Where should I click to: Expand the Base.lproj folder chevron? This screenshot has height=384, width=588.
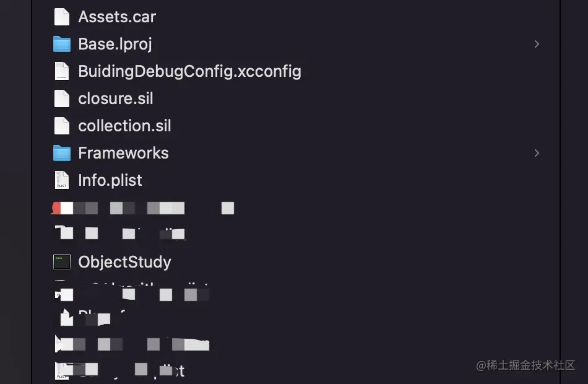tap(537, 44)
